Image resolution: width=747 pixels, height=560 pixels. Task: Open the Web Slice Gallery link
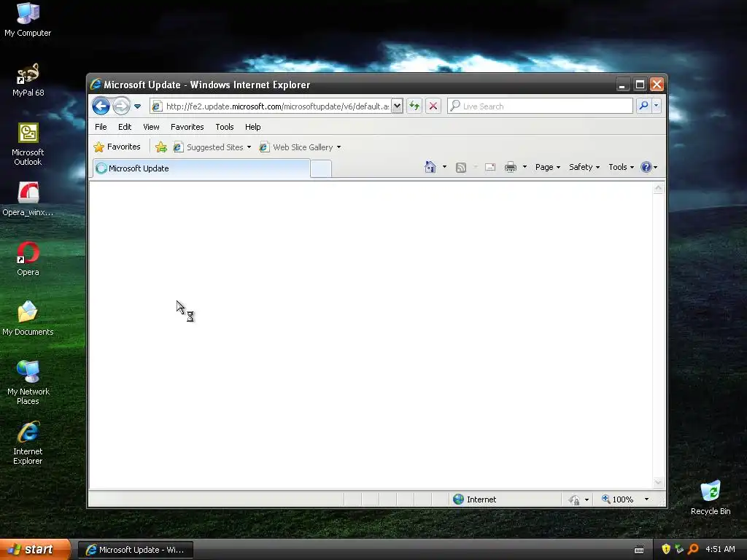[x=296, y=147]
